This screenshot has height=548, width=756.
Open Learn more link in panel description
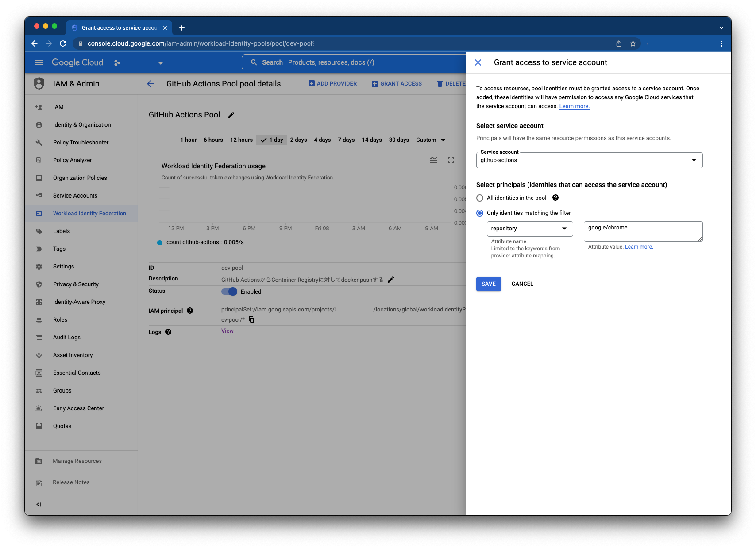pos(575,106)
